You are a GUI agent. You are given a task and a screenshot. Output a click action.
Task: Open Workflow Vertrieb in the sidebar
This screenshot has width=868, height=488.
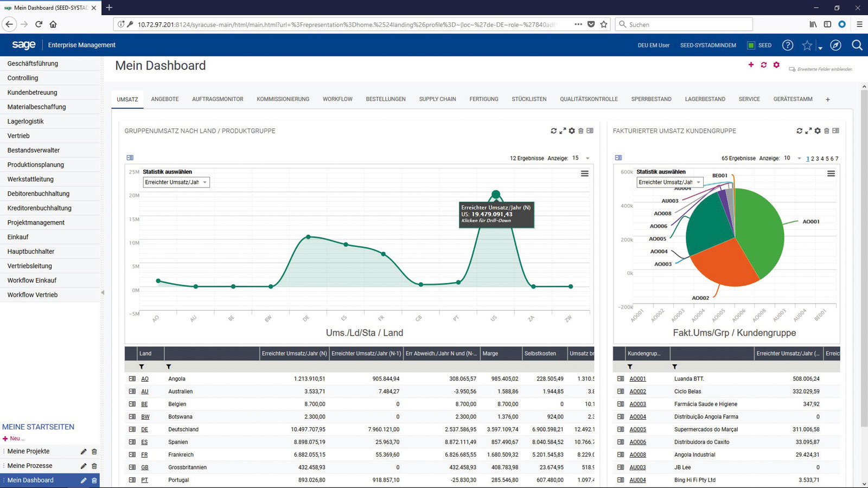50,295
